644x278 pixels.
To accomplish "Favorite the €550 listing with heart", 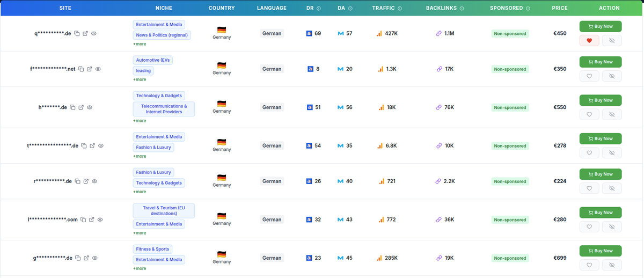I will 589,114.
